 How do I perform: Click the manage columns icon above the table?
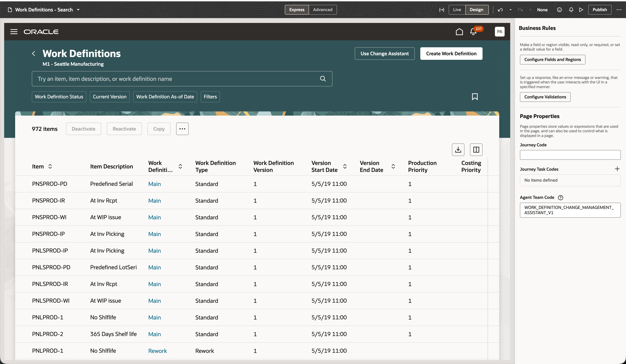coord(476,149)
